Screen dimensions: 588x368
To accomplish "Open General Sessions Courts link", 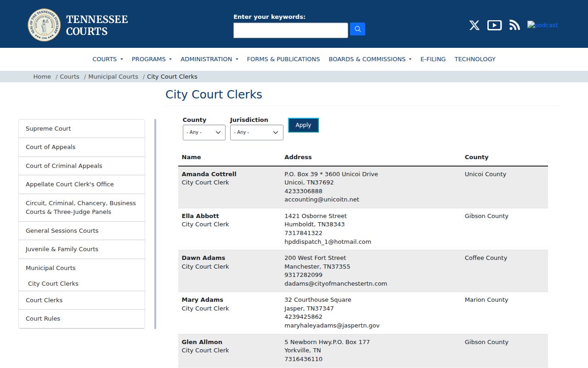I will [82, 231].
